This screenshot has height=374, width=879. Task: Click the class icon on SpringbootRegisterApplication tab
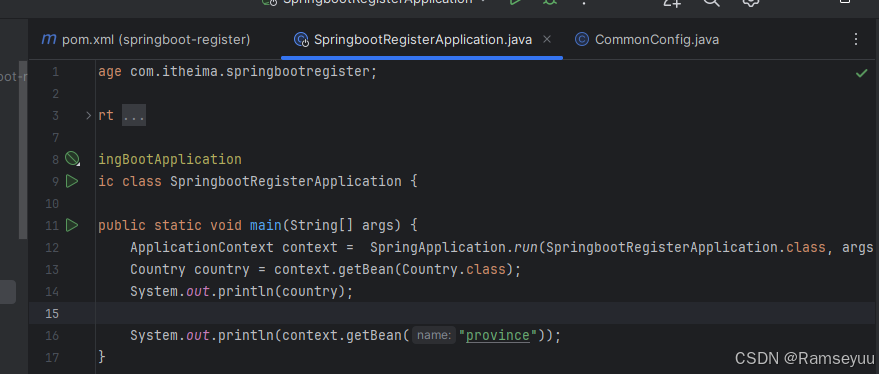coord(302,40)
